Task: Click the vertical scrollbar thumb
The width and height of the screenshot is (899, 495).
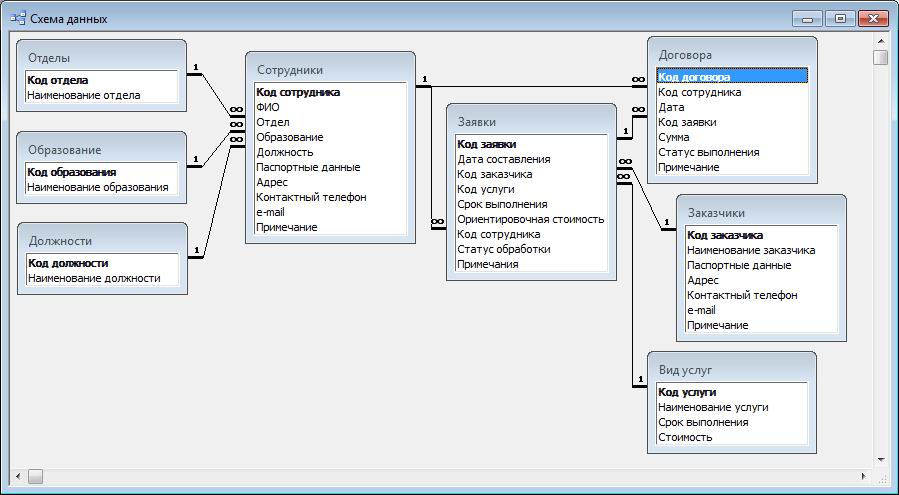Action: [x=880, y=57]
